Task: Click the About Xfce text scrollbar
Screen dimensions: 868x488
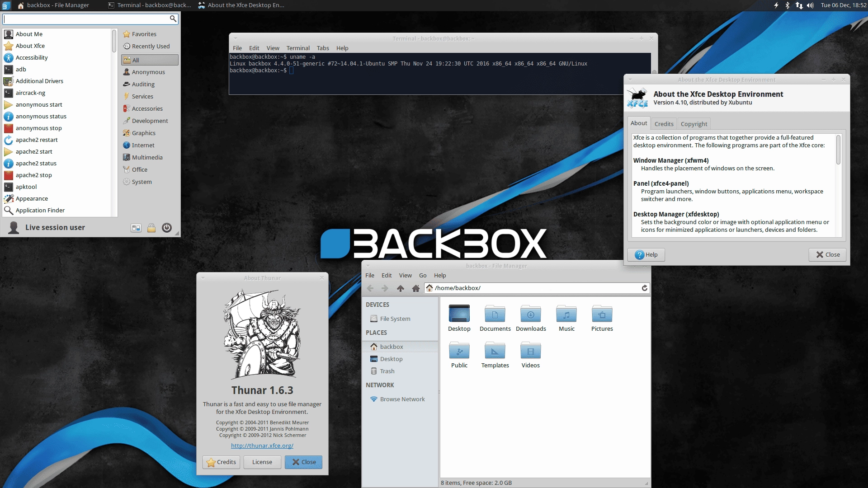Action: 838,150
